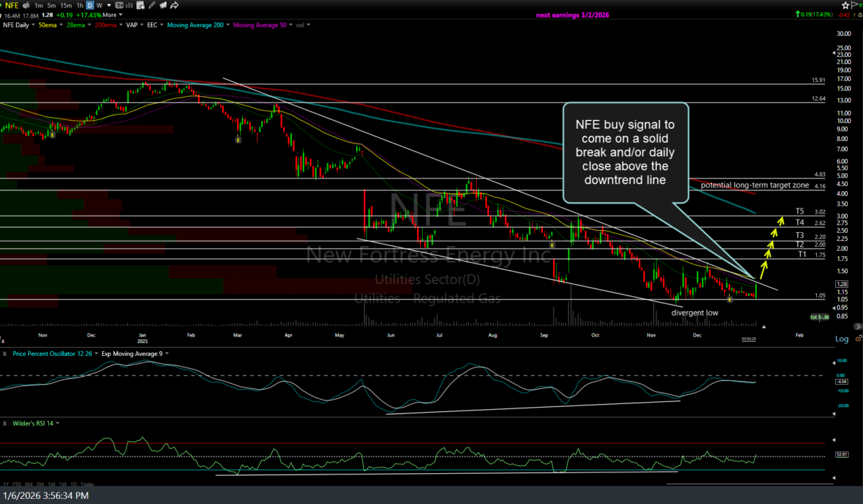Screen dimensions: 863x504
Task: Select the 6M range preset
Action: click(x=29, y=485)
